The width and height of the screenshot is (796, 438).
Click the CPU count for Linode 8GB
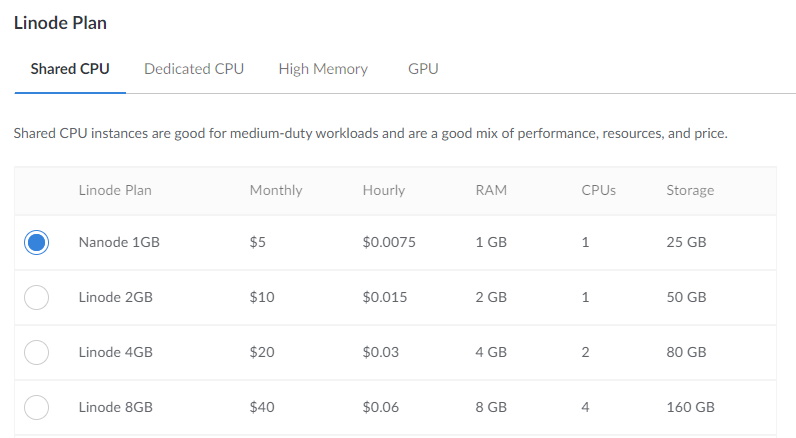(x=585, y=407)
